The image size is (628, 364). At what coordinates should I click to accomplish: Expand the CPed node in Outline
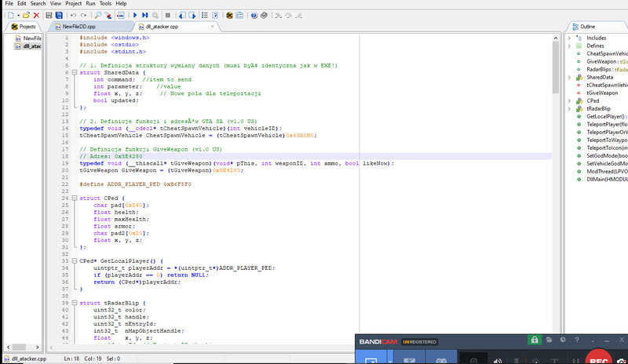570,101
